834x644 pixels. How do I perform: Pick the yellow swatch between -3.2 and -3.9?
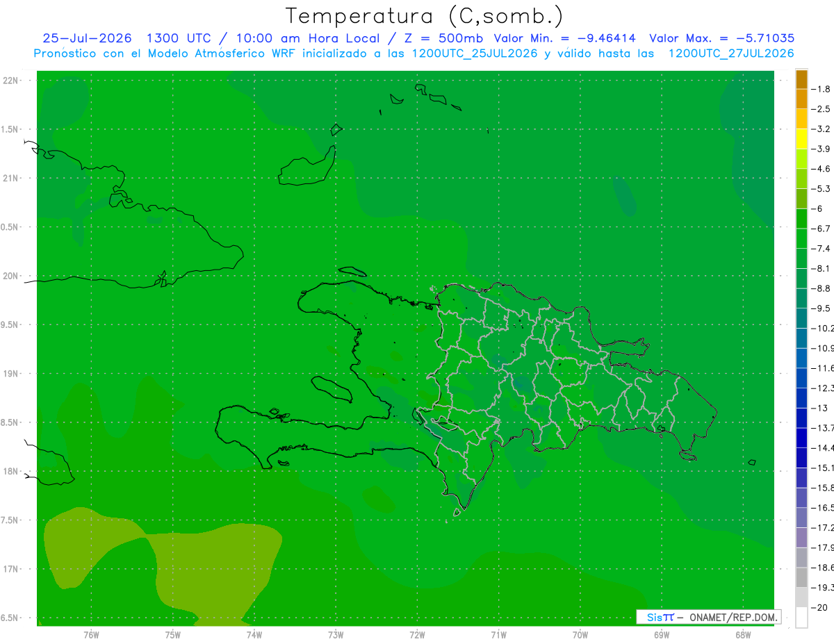click(801, 139)
